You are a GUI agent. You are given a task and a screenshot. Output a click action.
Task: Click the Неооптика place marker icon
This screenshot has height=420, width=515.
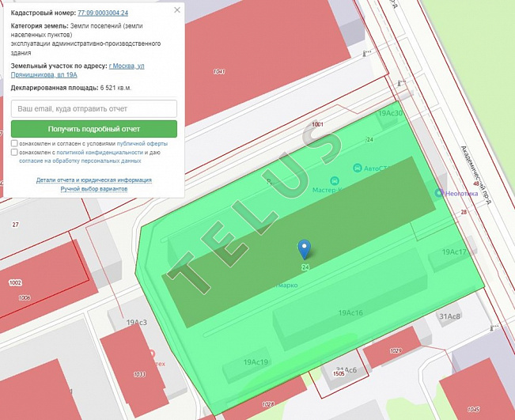(439, 193)
